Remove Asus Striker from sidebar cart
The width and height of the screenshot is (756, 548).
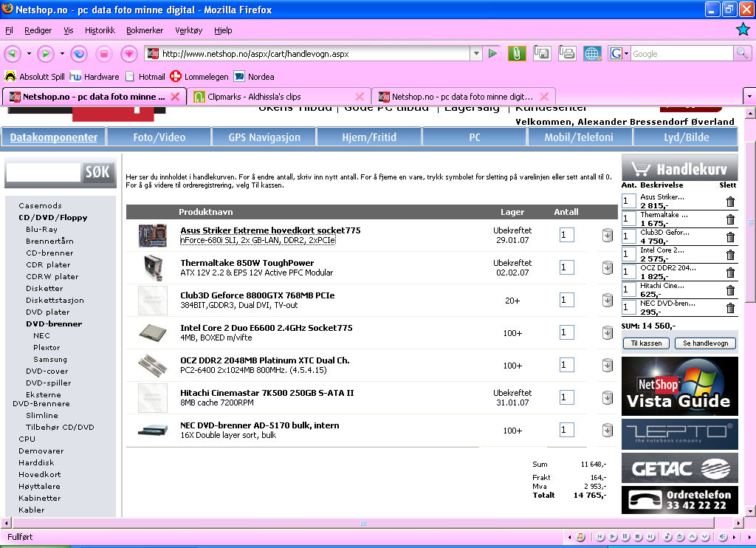click(730, 202)
